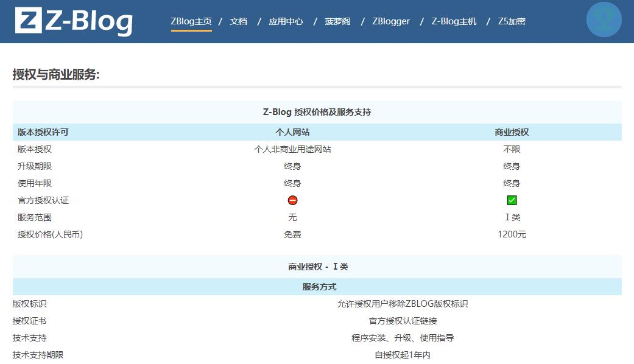This screenshot has width=634, height=364.
Task: Click the 允许授权用户移除ZBLOG版权标识 text
Action: (403, 304)
